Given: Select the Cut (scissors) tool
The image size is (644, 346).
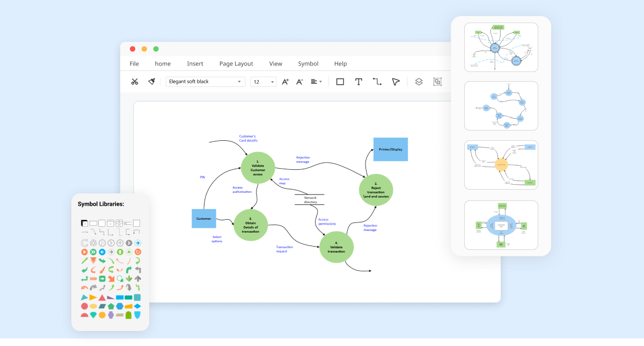Looking at the screenshot, I should [135, 81].
